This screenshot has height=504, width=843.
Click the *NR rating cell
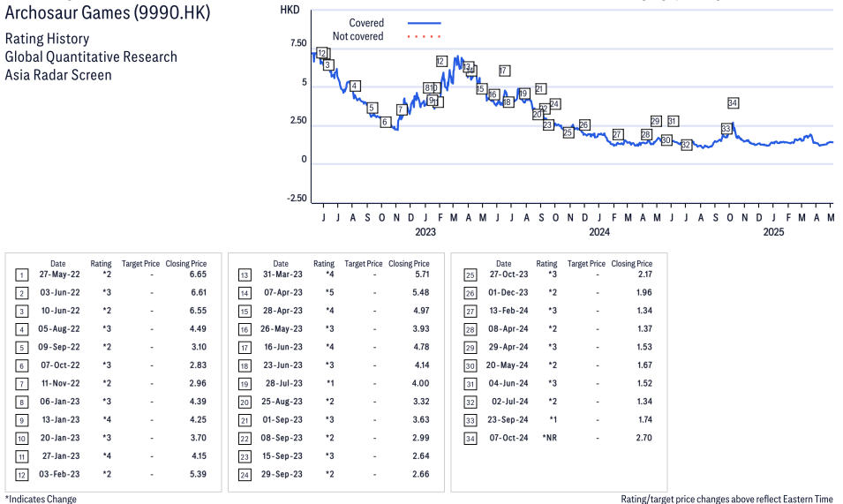pos(549,438)
